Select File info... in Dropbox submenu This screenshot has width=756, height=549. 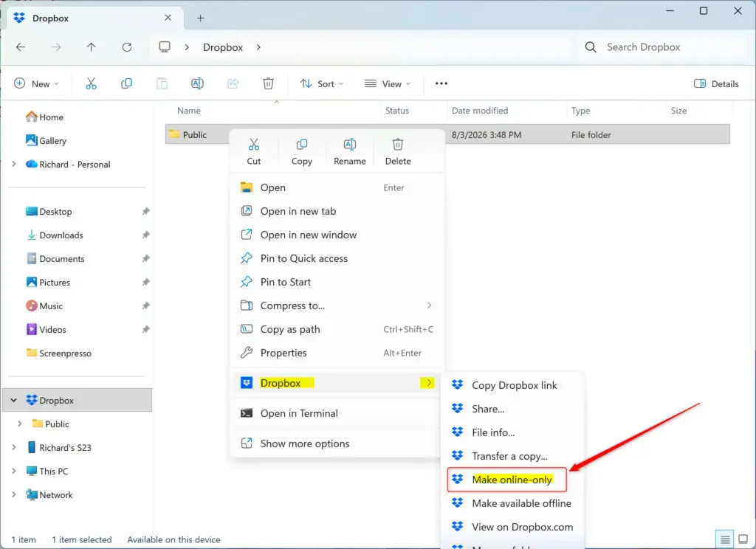click(512, 432)
